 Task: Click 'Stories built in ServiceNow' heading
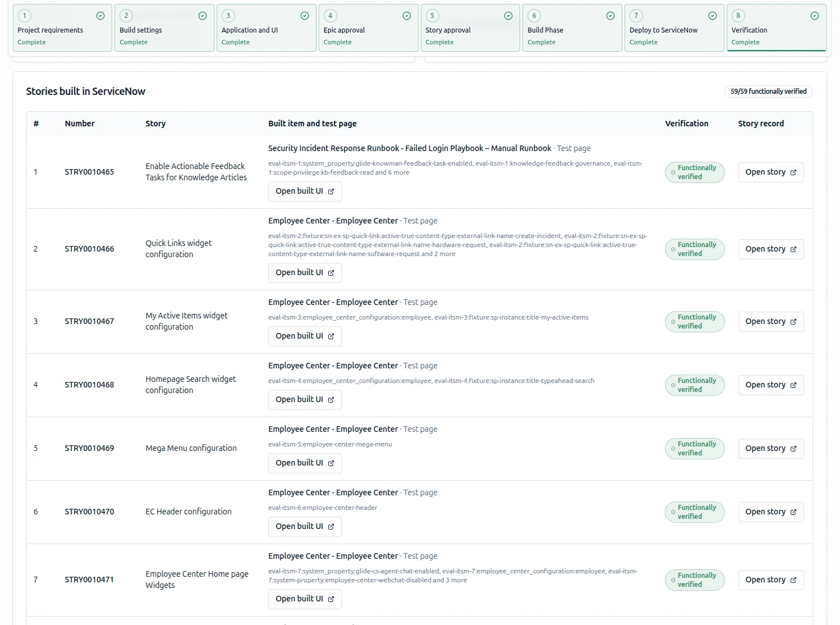click(x=86, y=92)
